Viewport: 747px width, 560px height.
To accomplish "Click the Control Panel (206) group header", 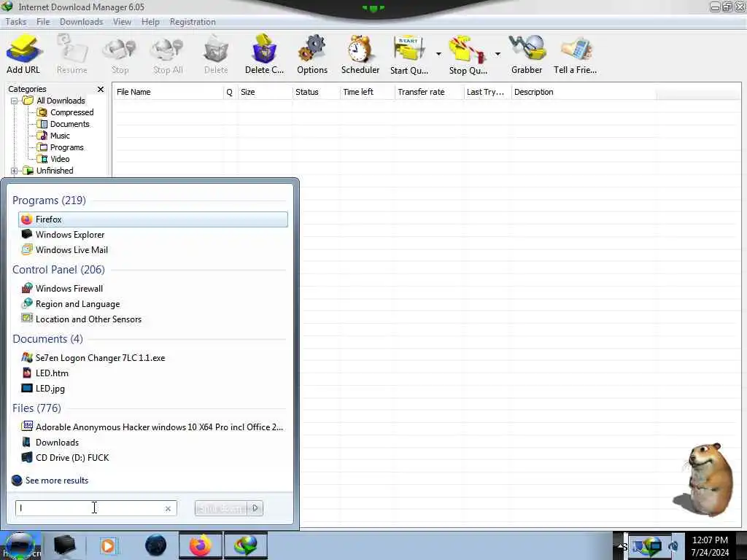I will point(58,270).
